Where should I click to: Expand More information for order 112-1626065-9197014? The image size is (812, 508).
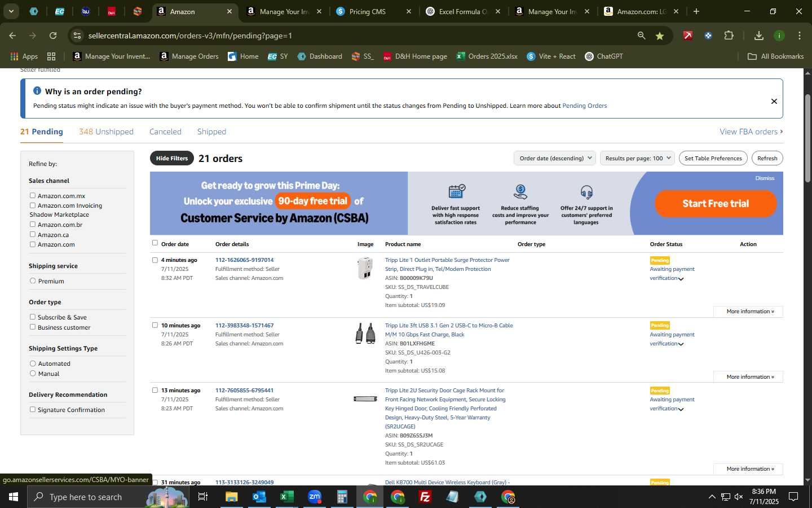click(748, 312)
